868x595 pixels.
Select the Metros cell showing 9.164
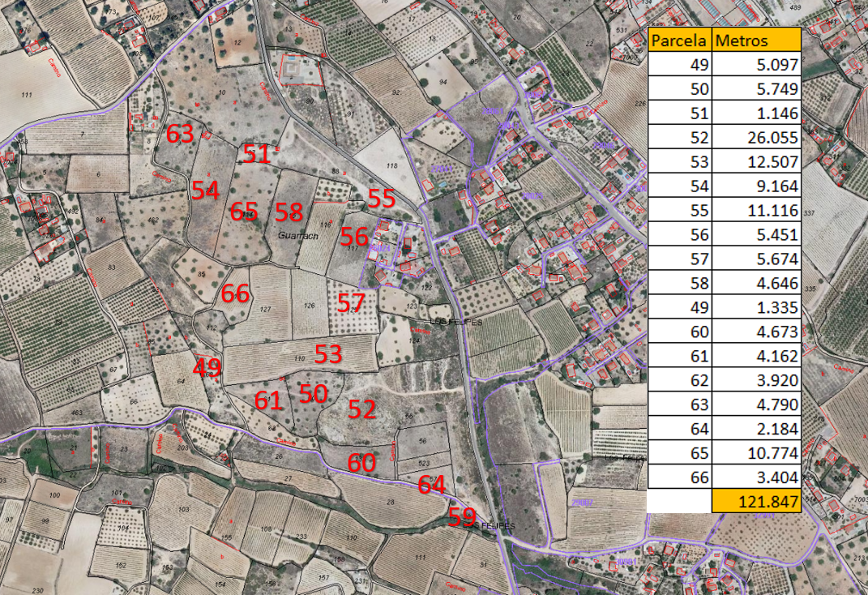pos(756,186)
